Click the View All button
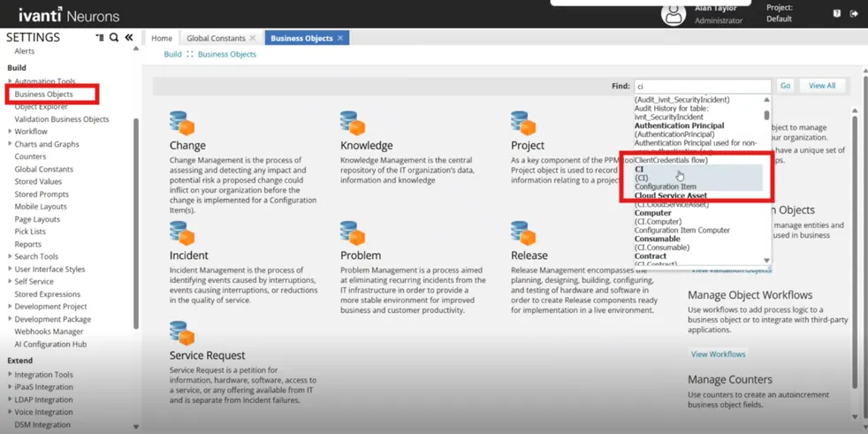The height and width of the screenshot is (434, 868). [822, 86]
